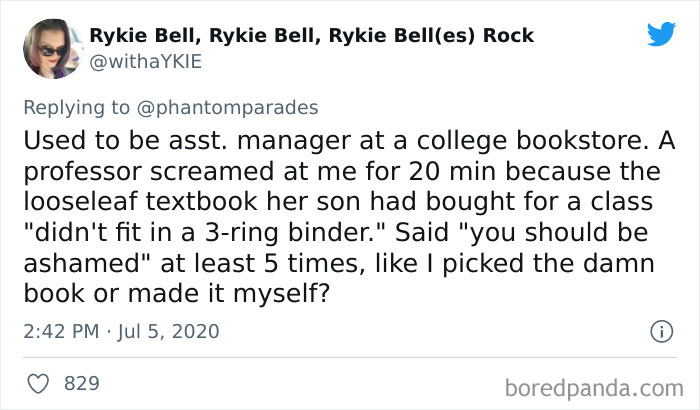Click the Twitter bird logo
The image size is (700, 410).
point(661,35)
